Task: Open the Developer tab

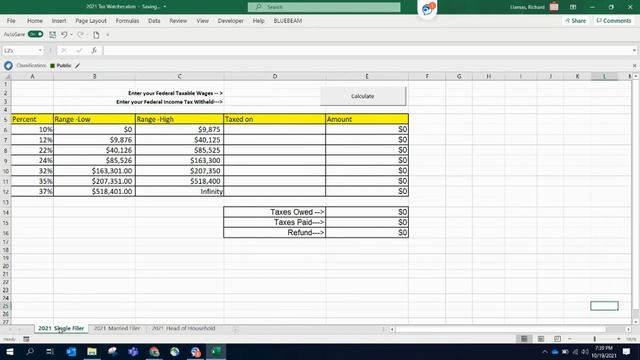Action: (x=231, y=21)
